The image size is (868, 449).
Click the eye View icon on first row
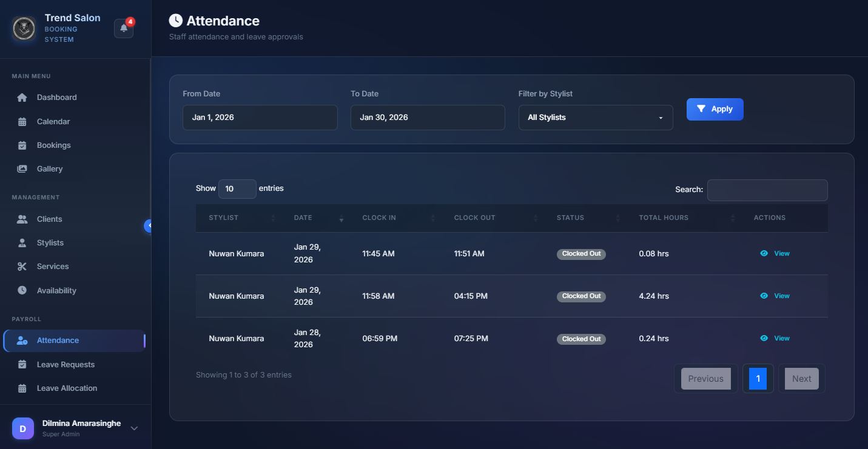[x=764, y=253]
